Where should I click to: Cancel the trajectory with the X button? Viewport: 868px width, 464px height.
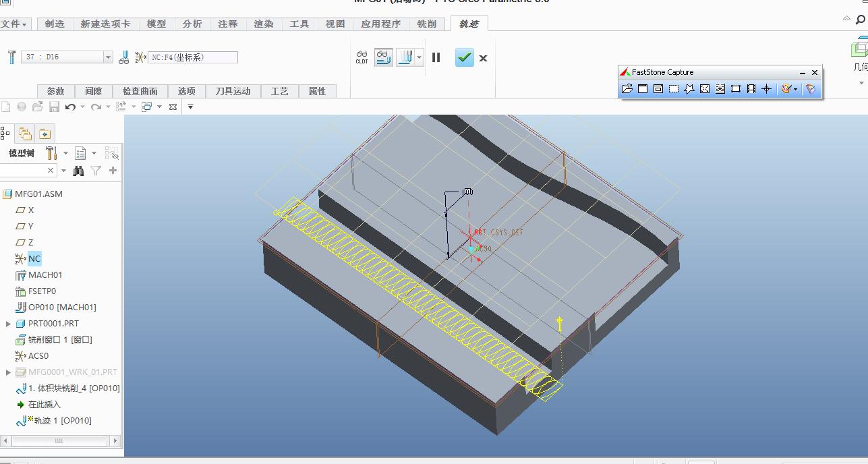(x=483, y=58)
